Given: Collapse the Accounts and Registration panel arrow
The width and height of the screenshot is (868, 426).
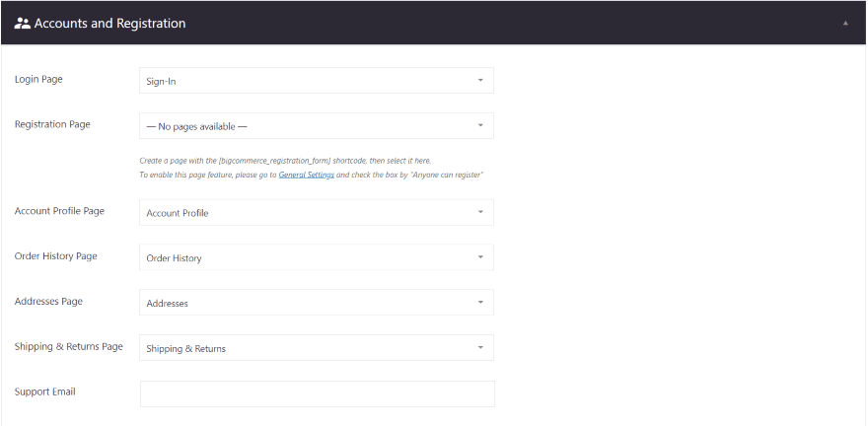Looking at the screenshot, I should pos(844,23).
